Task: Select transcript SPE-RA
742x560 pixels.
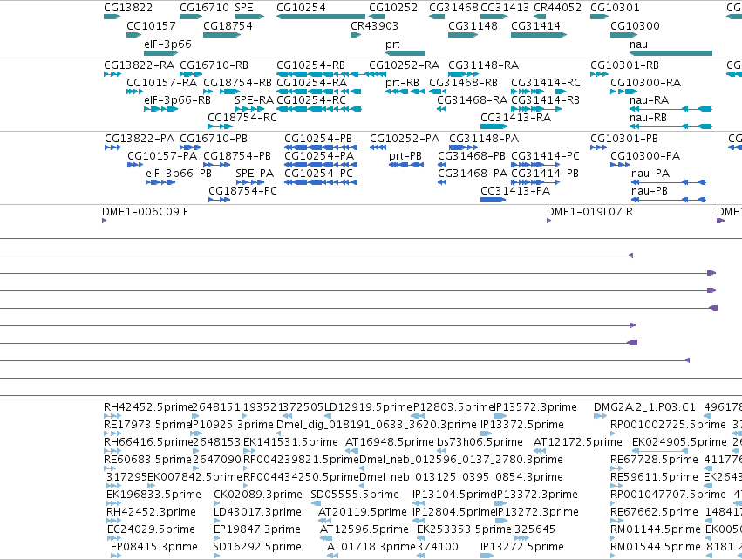Action: (254, 100)
